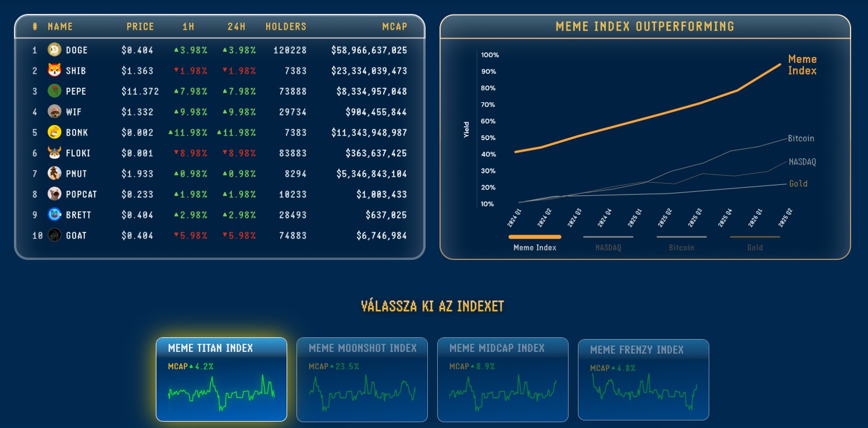Select the Meme Moonshot Index card
The image size is (868, 428).
[x=362, y=379]
